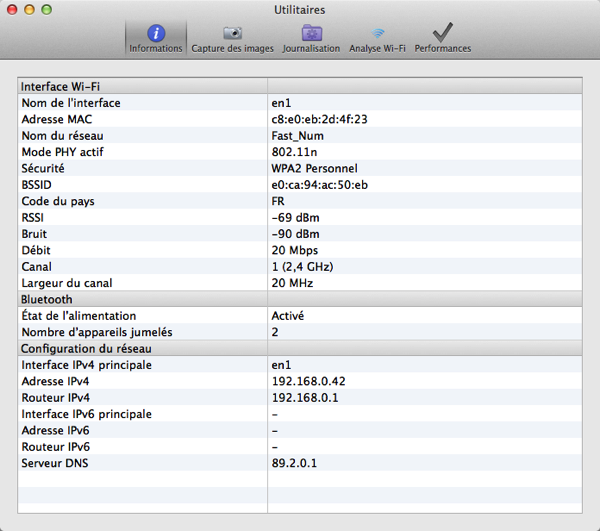Switch to Analyse Wi-Fi view
This screenshot has height=531, width=600.
378,37
